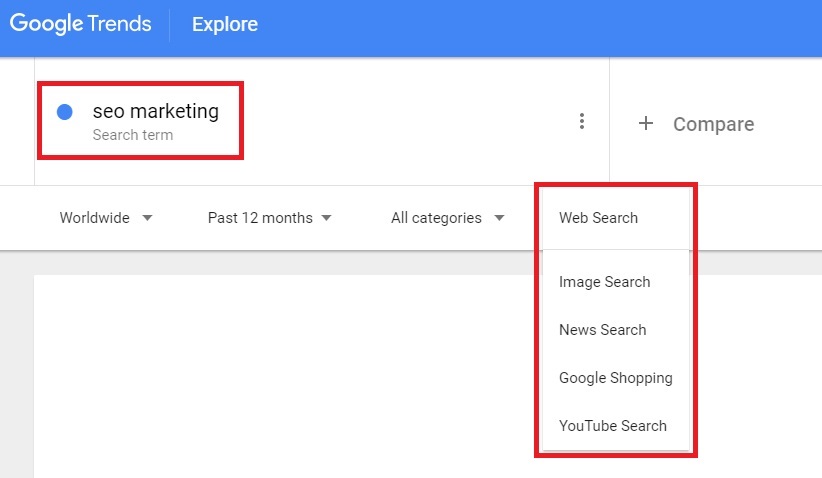Expand the Worldwide region dropdown arrow
822x478 pixels.
147,218
